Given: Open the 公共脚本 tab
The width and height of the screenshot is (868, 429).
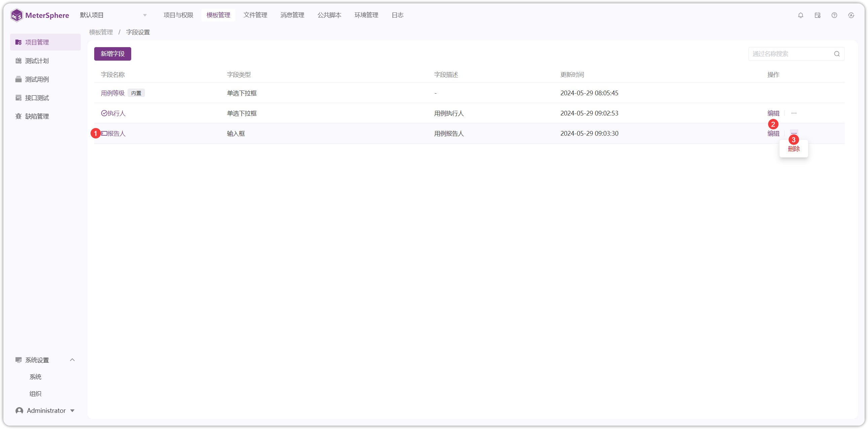Looking at the screenshot, I should pyautogui.click(x=329, y=15).
